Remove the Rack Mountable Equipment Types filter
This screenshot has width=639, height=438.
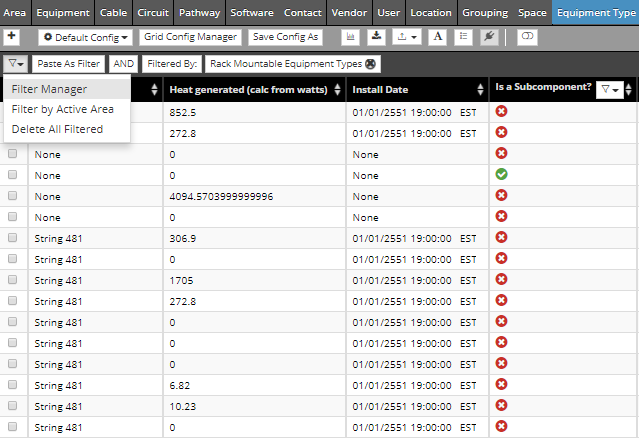370,64
